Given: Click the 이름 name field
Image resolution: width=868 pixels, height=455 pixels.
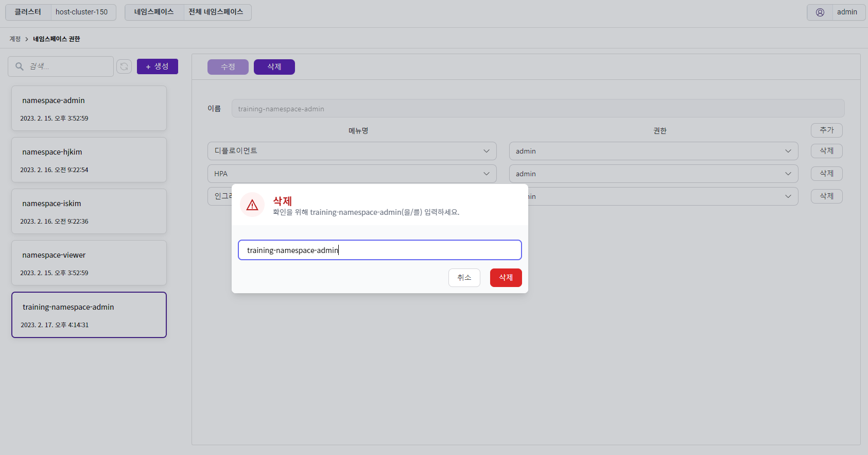Looking at the screenshot, I should pos(538,108).
